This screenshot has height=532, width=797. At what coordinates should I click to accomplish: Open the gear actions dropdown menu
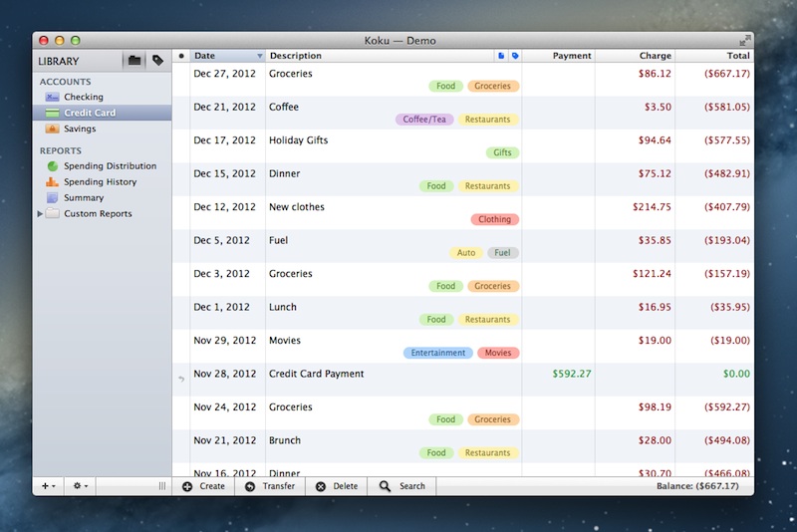pyautogui.click(x=81, y=486)
